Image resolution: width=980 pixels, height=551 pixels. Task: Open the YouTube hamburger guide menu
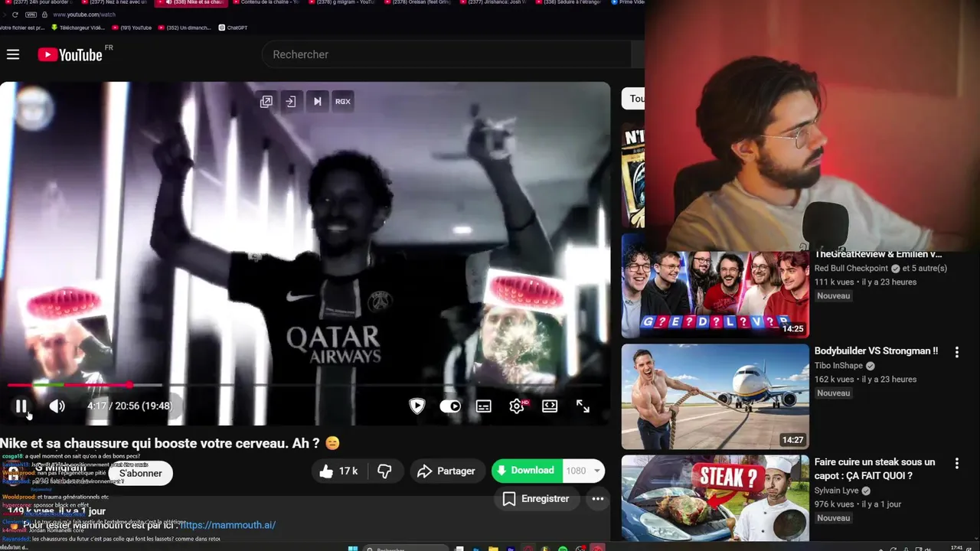(13, 54)
